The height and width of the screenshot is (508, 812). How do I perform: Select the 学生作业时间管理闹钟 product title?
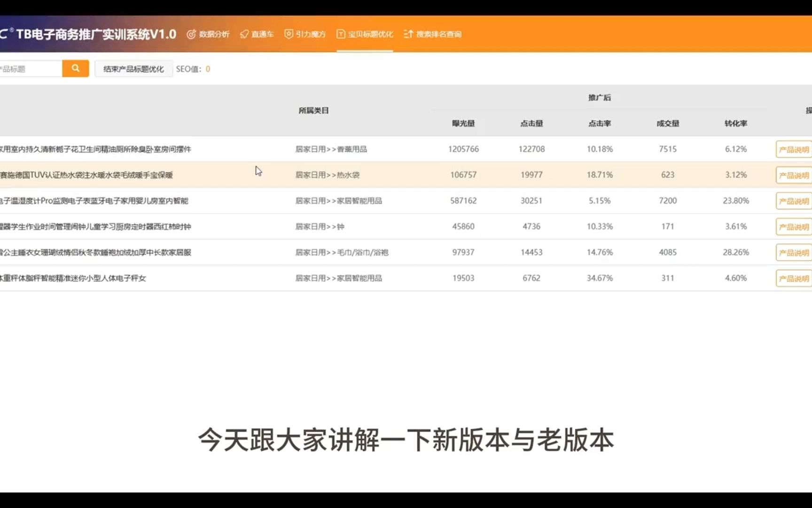(95, 227)
